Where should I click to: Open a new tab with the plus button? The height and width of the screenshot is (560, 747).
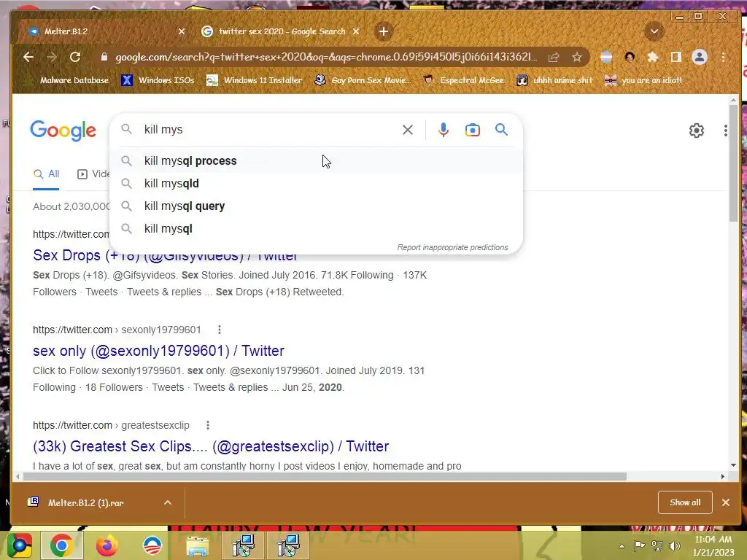coord(384,31)
